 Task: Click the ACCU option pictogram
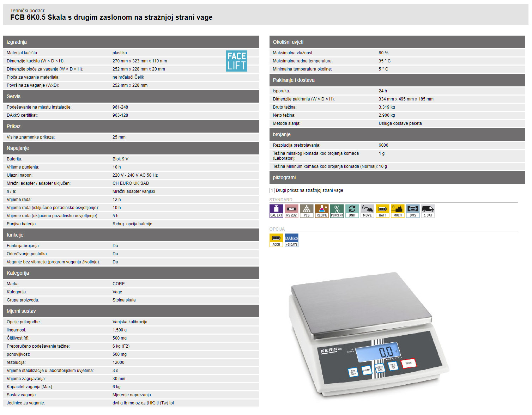point(276,240)
